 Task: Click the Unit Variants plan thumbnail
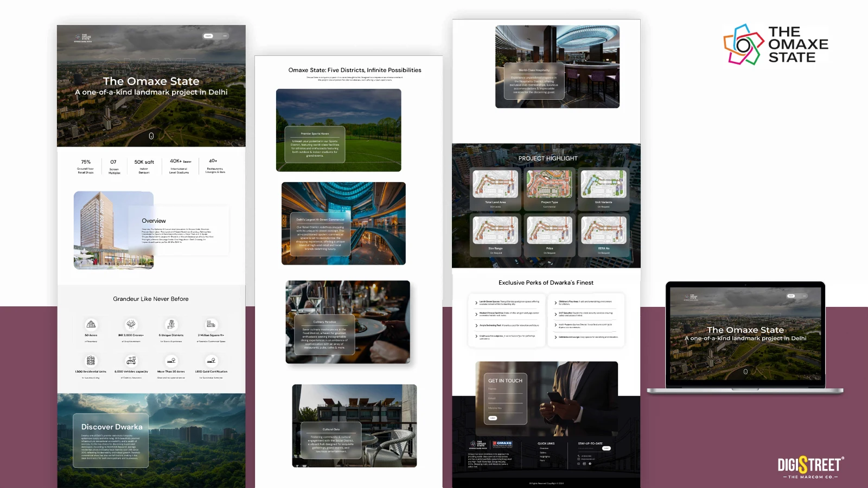coord(604,183)
